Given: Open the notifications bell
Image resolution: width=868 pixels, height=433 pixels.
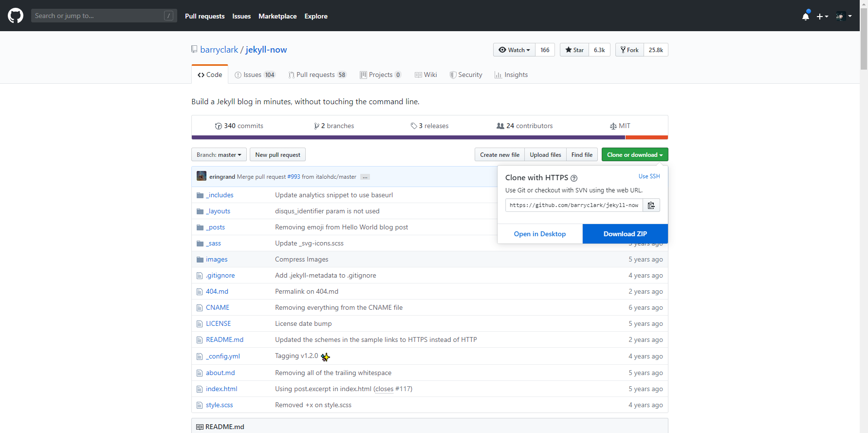Looking at the screenshot, I should (x=806, y=16).
